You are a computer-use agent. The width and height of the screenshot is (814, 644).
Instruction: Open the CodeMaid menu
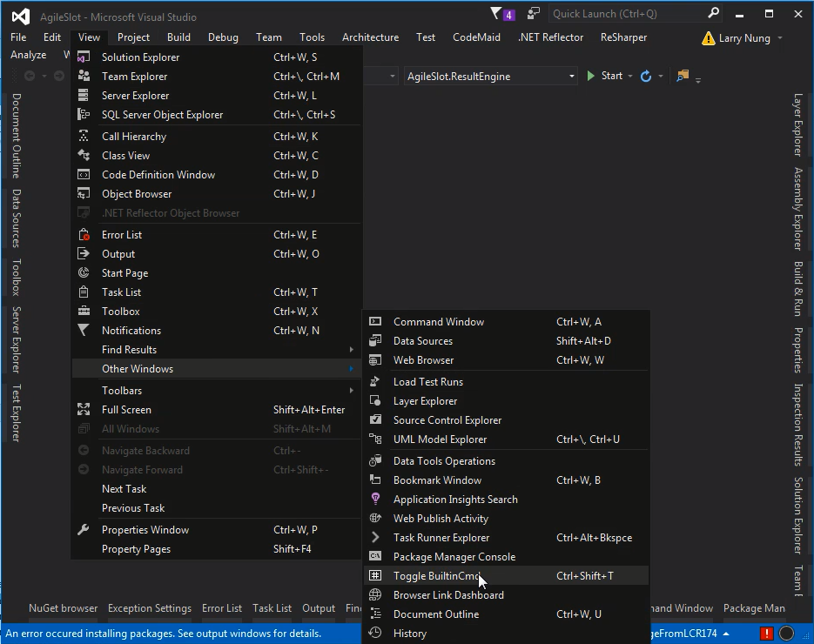(476, 37)
